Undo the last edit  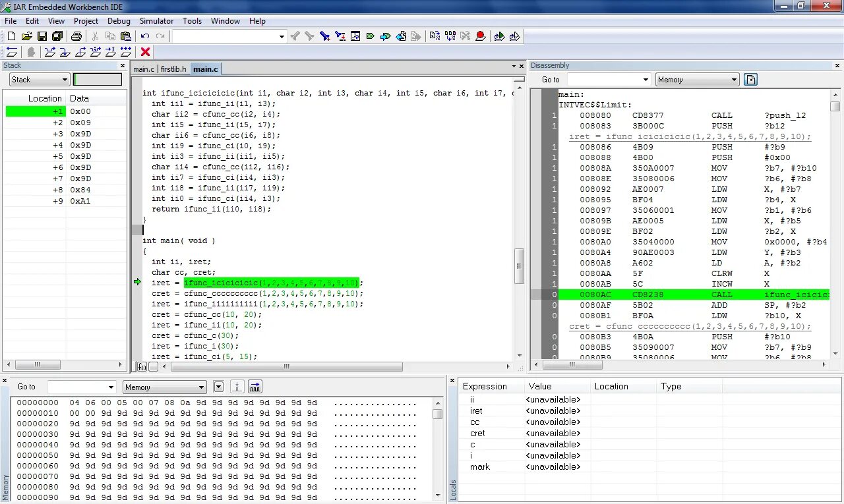(145, 36)
